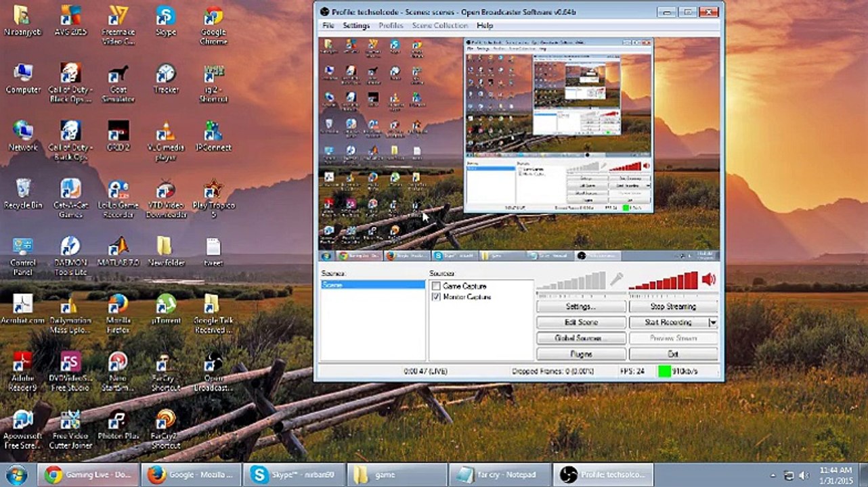Mute the microphone in OBS

point(615,279)
